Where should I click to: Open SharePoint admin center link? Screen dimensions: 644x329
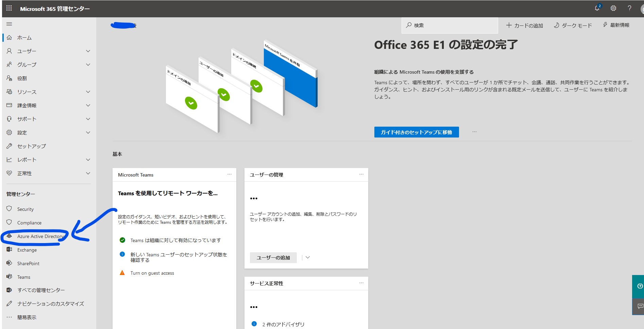tap(28, 263)
